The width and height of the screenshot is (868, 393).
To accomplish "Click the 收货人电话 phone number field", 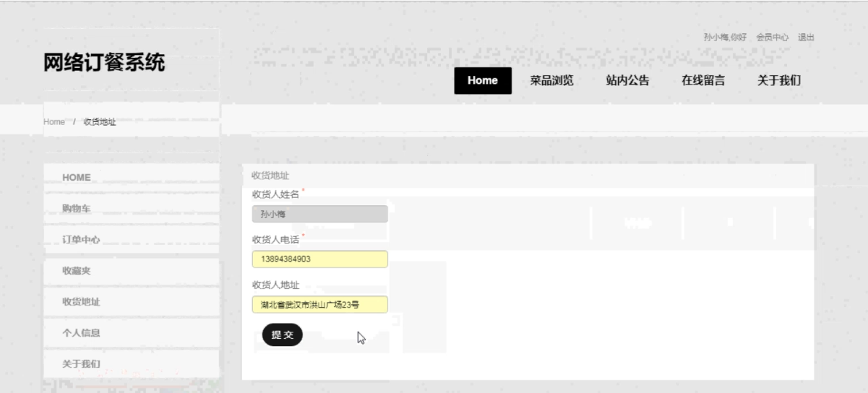I will (x=319, y=259).
